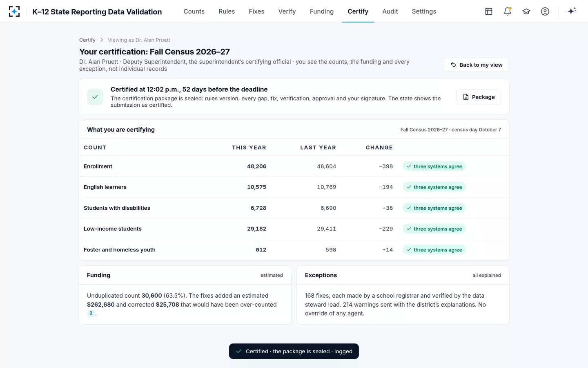Click the breadcrumb chevron after Certify
Screen dimensions: 588x368
[102, 40]
